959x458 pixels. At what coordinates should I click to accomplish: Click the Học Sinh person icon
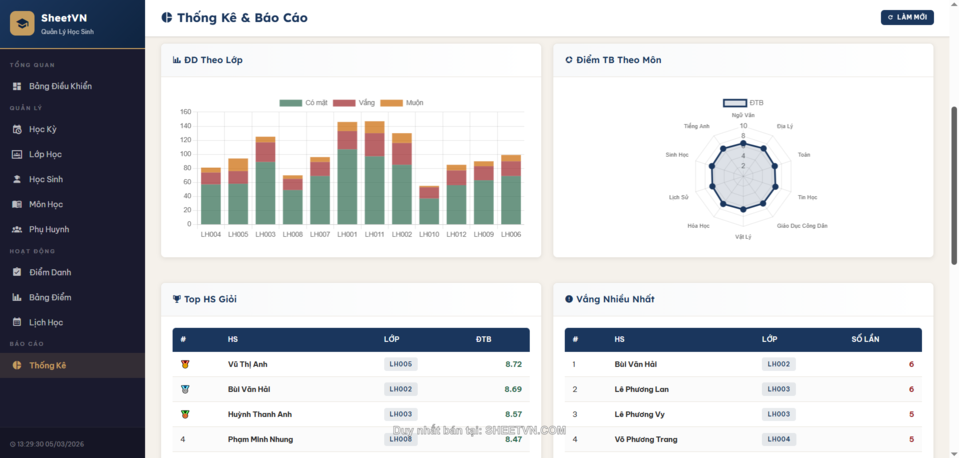pyautogui.click(x=17, y=179)
